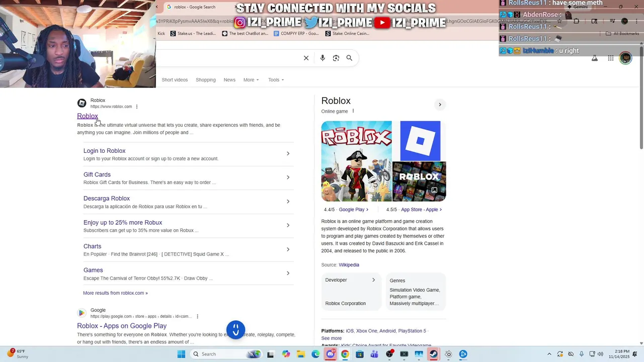Open Search Labs flask icon
This screenshot has width=644, height=362.
[595, 58]
